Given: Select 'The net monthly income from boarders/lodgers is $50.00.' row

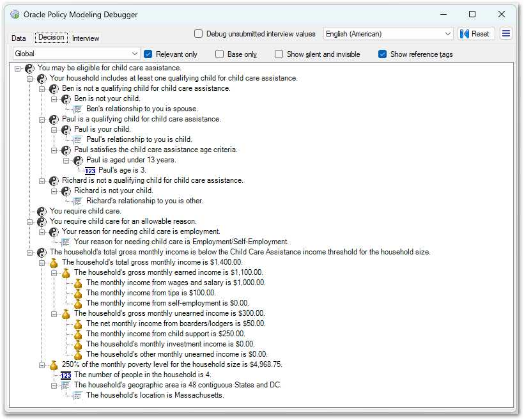Looking at the screenshot, I should coord(176,323).
